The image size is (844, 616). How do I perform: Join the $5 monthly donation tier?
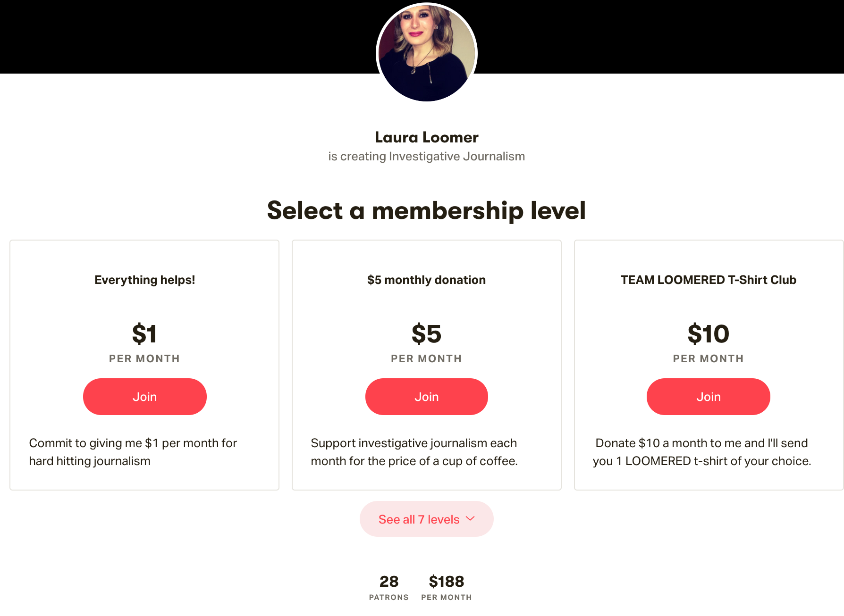(426, 397)
